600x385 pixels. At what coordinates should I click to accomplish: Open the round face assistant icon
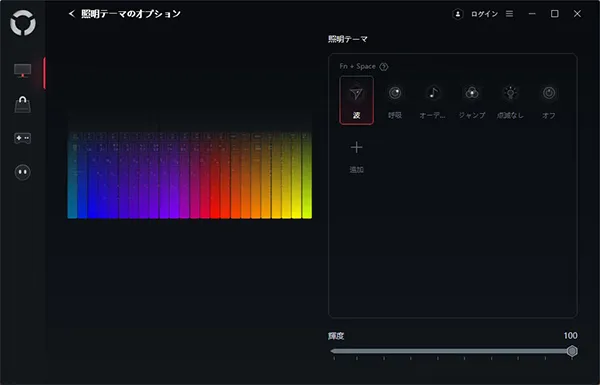[23, 172]
